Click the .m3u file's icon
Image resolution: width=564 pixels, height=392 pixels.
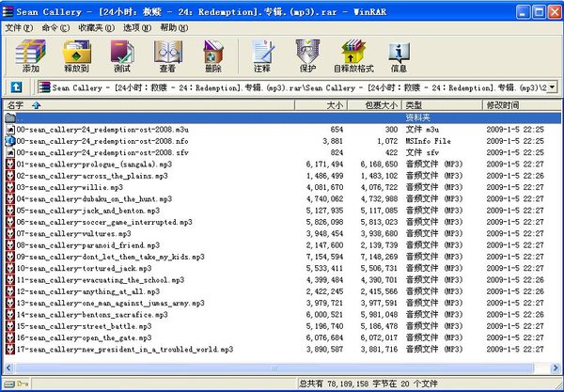point(10,130)
